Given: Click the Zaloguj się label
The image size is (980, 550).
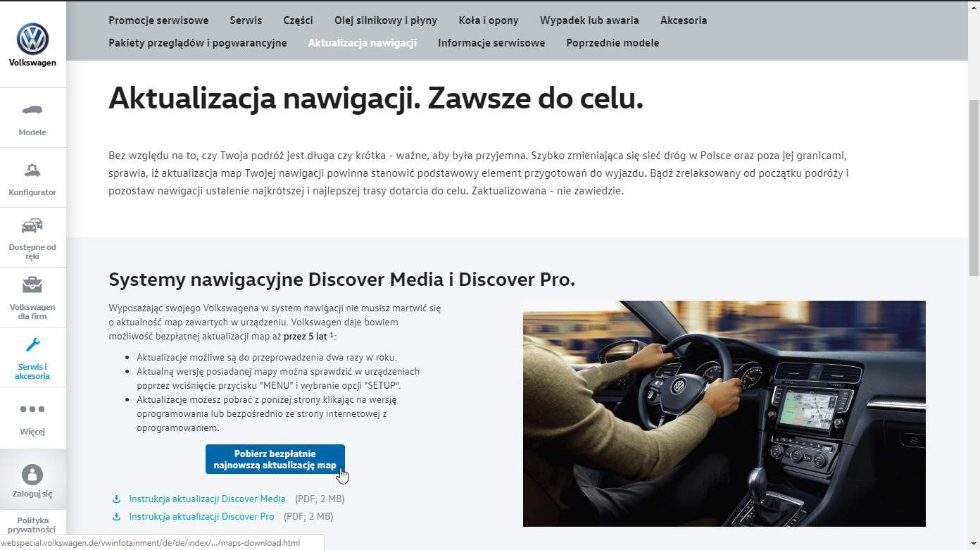Looking at the screenshot, I should 32,494.
